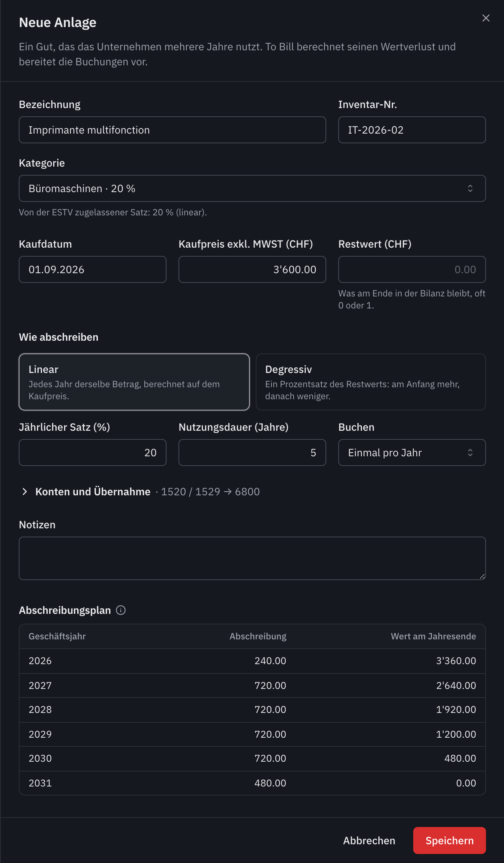Screen dimensions: 504x863
Task: Click the Abbrechen button
Action: pos(369,840)
